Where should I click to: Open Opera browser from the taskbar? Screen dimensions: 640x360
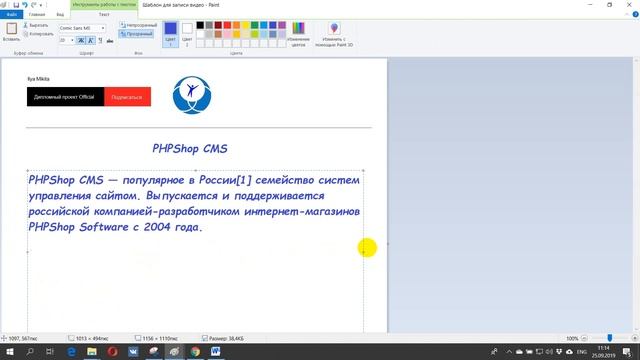[113, 351]
